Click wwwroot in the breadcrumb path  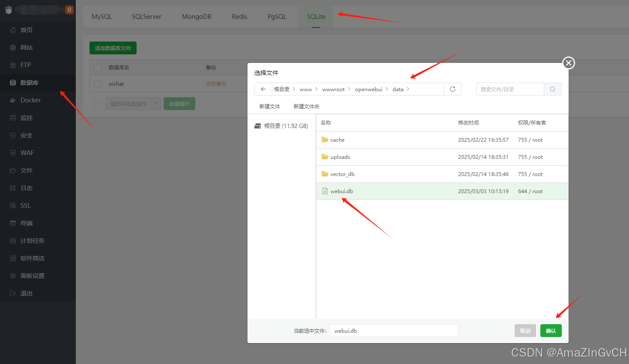click(x=334, y=89)
